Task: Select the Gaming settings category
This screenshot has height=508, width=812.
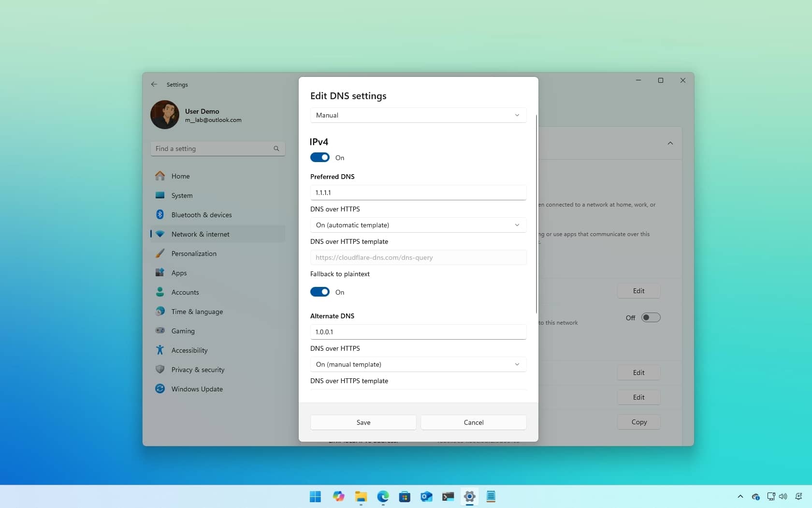Action: [x=181, y=330]
